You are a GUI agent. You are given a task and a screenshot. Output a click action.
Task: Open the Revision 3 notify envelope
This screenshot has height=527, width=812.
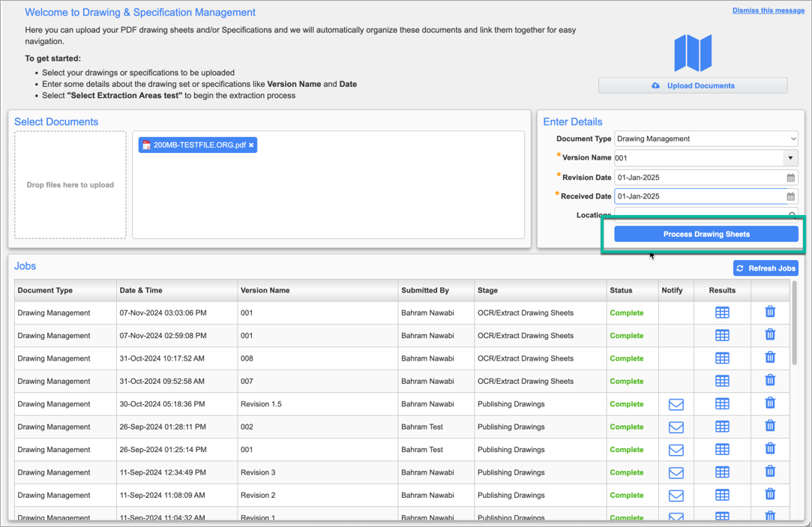pos(676,472)
